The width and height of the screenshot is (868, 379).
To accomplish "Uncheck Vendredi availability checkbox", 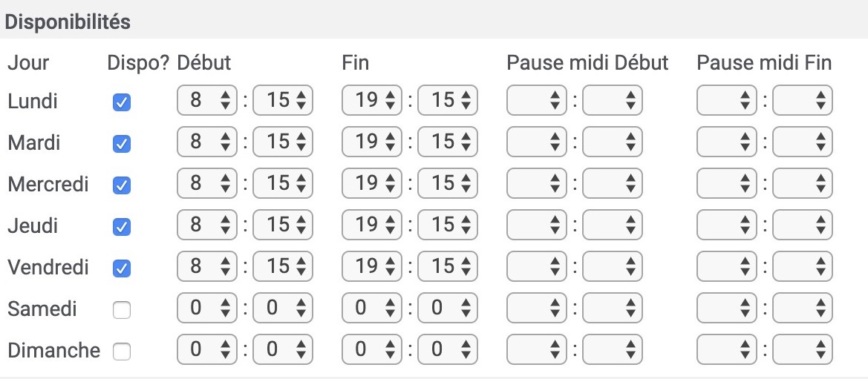I will [122, 268].
